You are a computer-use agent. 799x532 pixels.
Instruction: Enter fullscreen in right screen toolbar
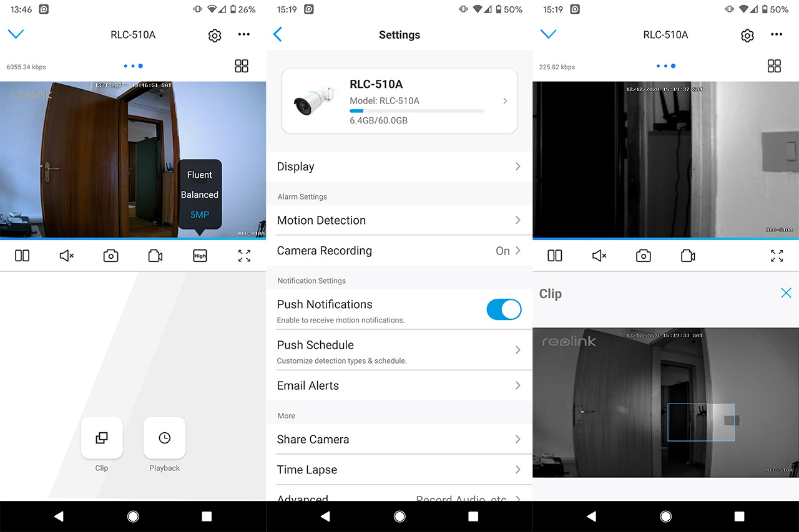click(x=777, y=256)
